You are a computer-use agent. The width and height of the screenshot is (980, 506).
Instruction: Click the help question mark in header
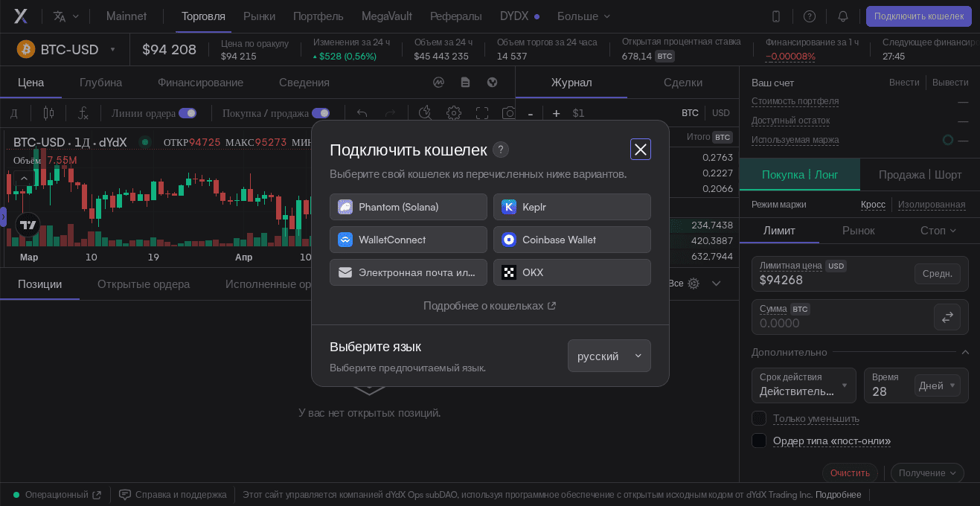tap(810, 16)
